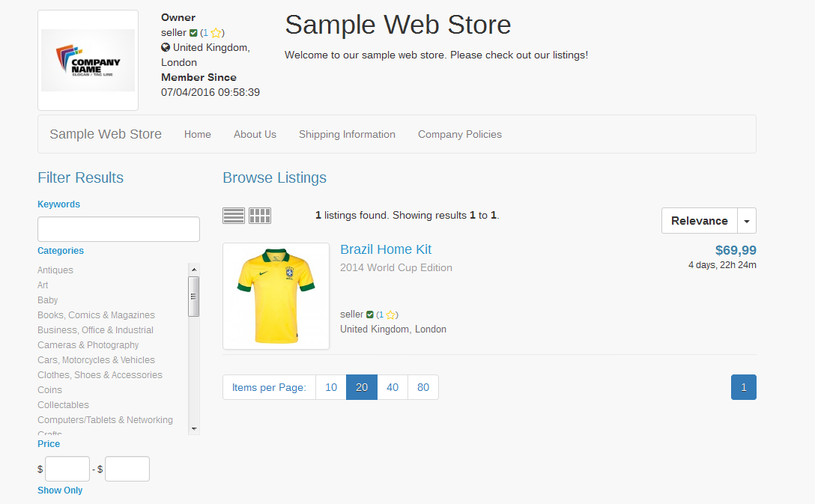
Task: Click the star icon in the listing seller row
Action: point(390,315)
